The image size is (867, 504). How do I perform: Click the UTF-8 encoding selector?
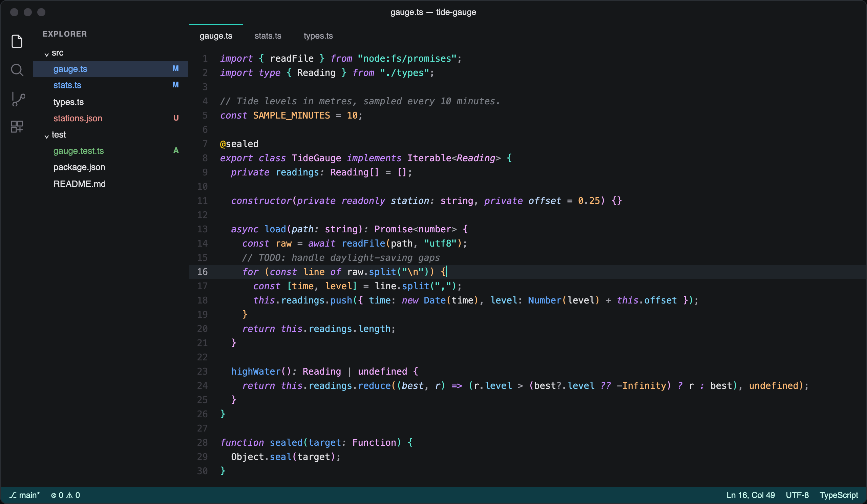tap(797, 495)
